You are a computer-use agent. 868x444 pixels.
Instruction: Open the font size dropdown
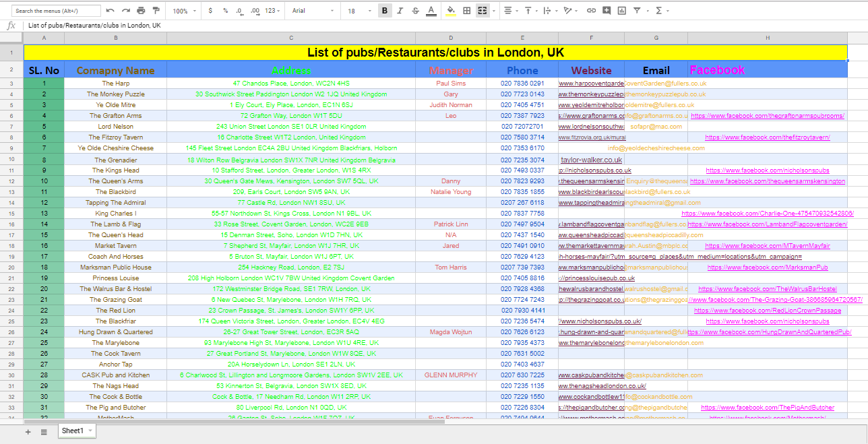pyautogui.click(x=357, y=10)
